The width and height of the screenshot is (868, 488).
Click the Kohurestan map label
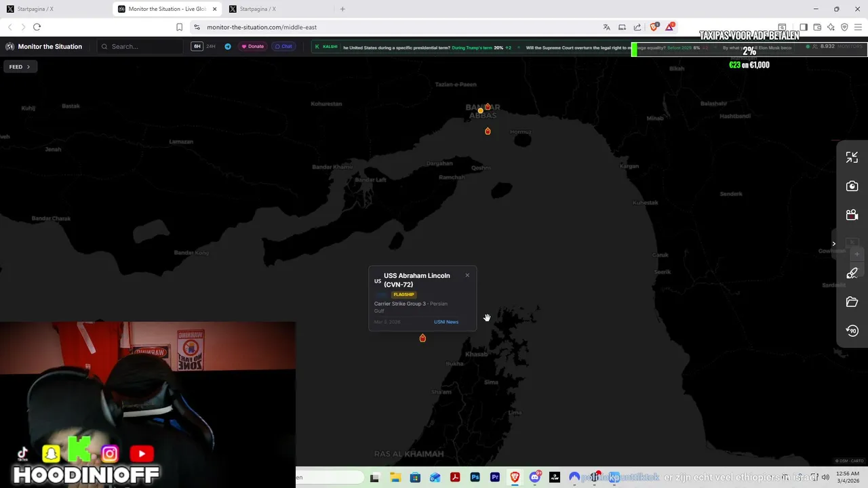(x=326, y=104)
